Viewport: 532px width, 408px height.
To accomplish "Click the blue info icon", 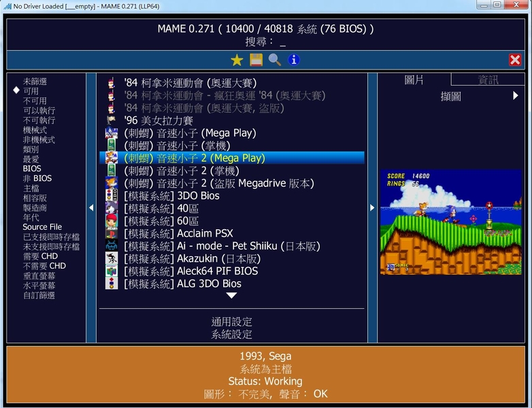I will [x=293, y=60].
